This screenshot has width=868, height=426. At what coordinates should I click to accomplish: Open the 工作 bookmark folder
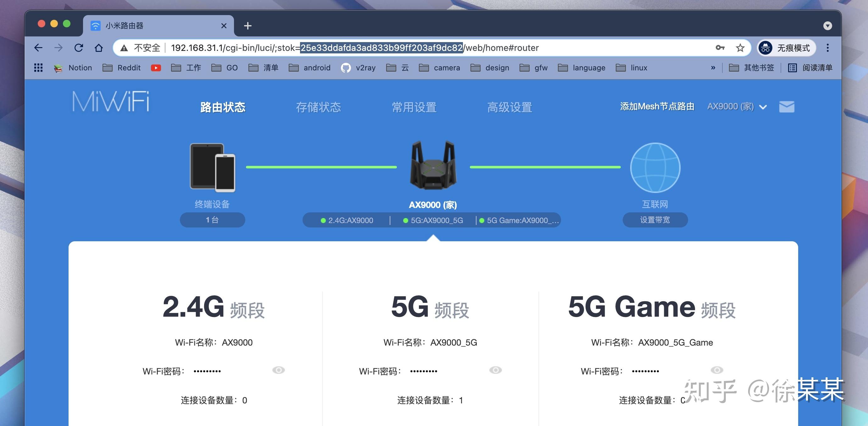[186, 68]
